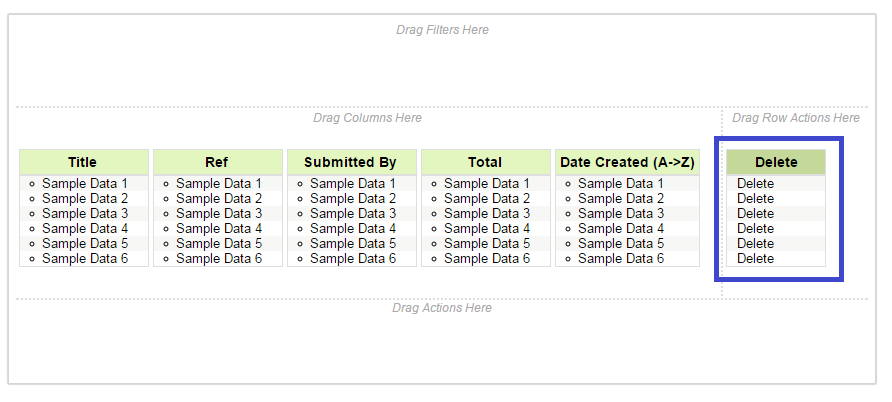
Task: Click the Drag Columns Here label
Action: coord(367,118)
